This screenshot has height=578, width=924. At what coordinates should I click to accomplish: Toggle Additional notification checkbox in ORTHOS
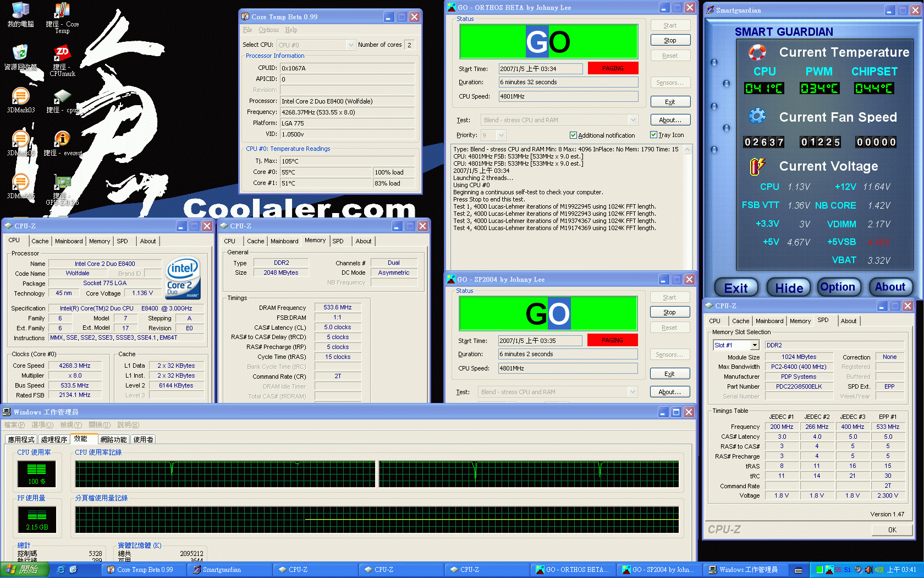click(x=573, y=135)
